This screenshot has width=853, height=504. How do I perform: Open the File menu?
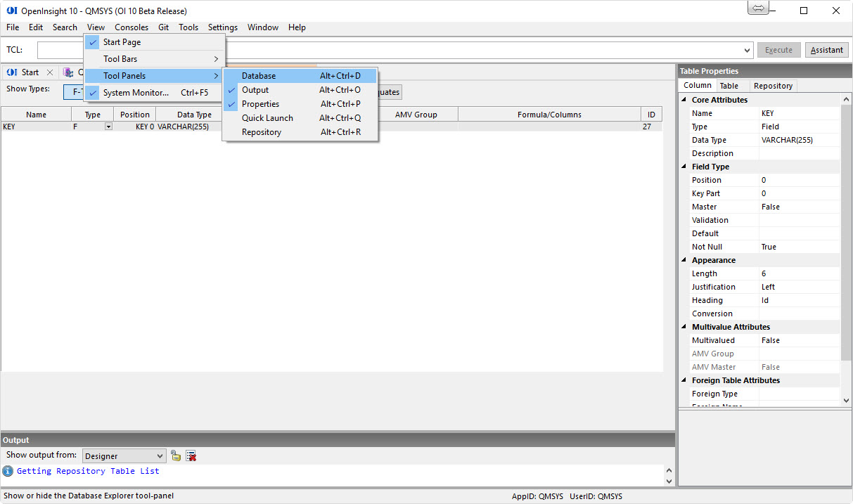tap(13, 27)
